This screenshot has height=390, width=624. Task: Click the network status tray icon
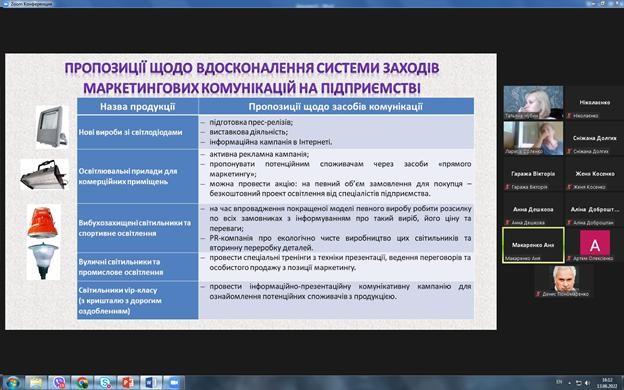tap(578, 383)
